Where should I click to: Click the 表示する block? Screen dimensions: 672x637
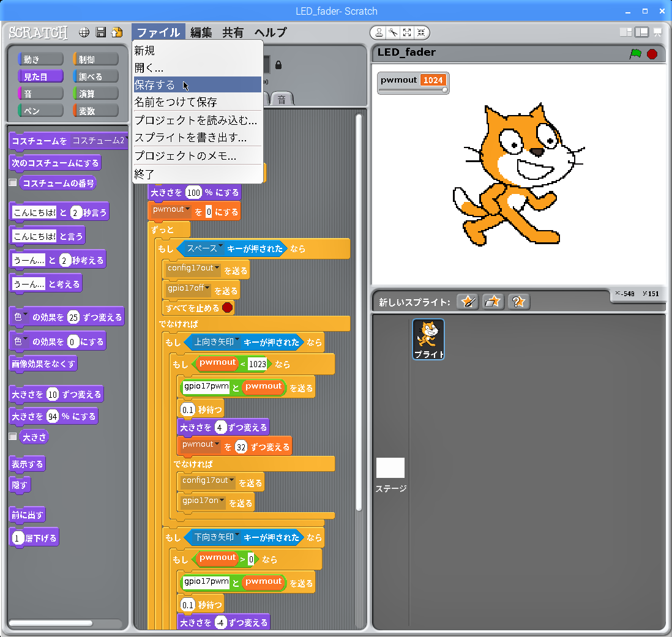(x=27, y=464)
